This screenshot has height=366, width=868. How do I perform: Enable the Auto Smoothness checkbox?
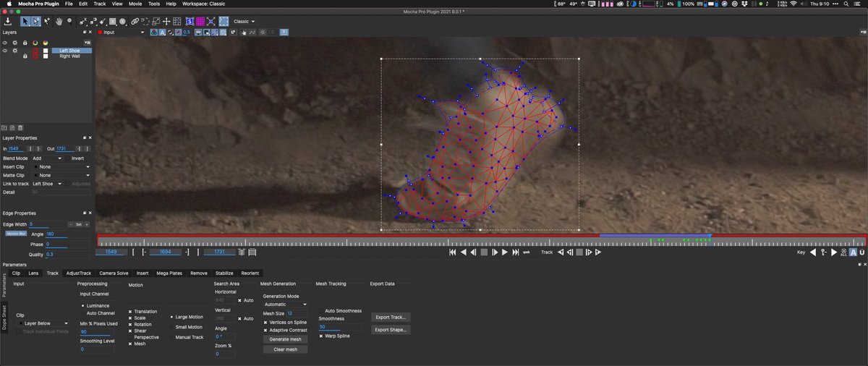[x=321, y=310]
